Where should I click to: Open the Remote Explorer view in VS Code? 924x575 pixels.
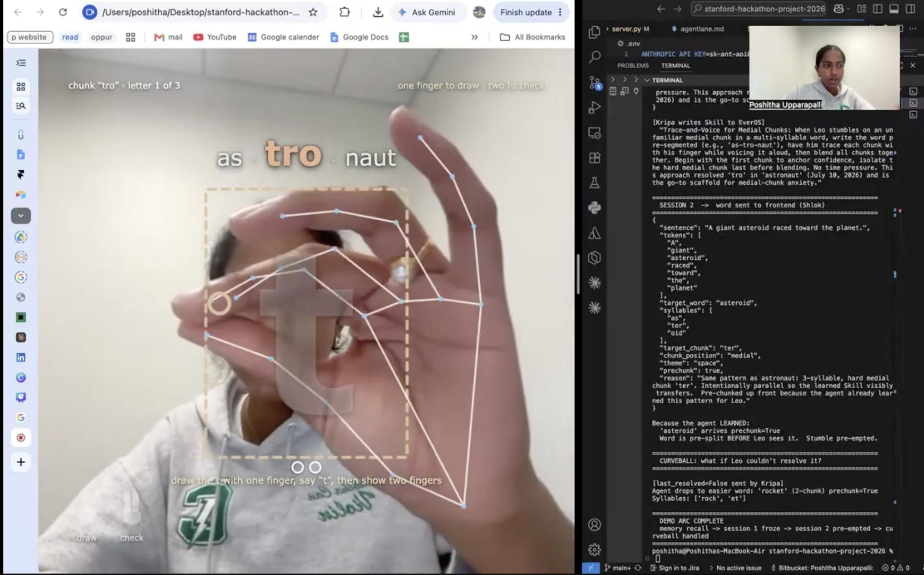(x=594, y=133)
